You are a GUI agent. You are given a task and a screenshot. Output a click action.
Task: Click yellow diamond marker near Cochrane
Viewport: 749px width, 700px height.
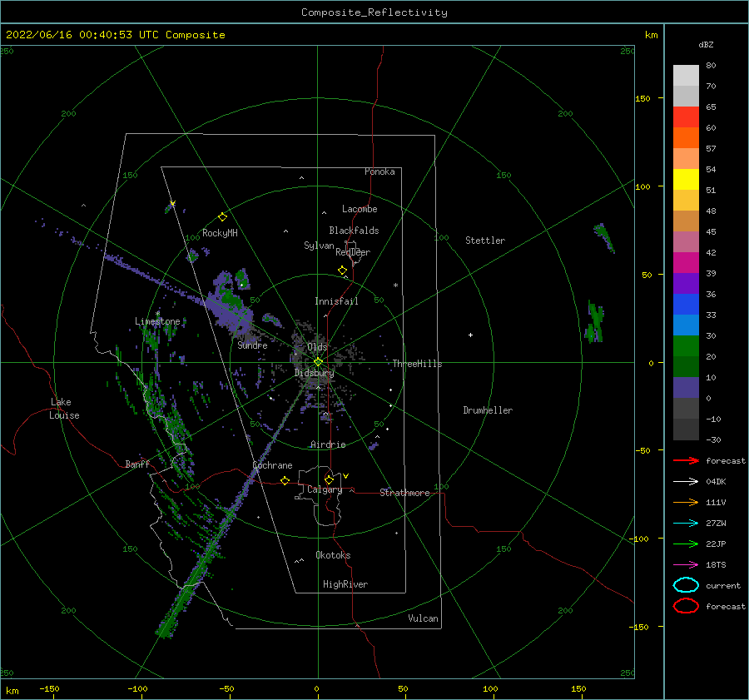pyautogui.click(x=285, y=481)
